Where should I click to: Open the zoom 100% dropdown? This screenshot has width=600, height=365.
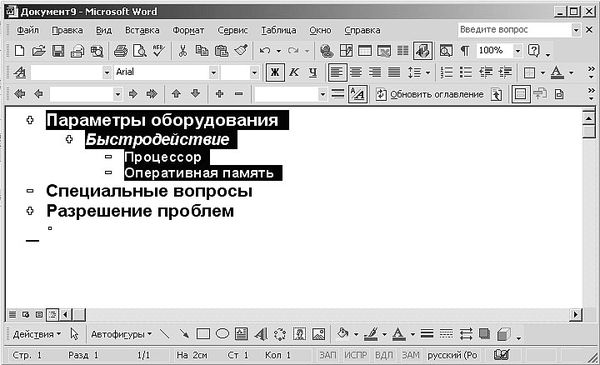[517, 51]
